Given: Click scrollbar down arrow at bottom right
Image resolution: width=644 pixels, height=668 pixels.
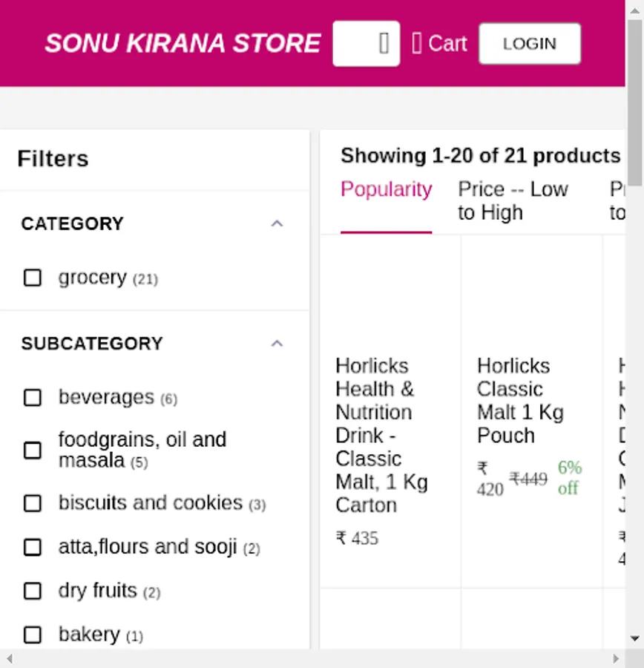Looking at the screenshot, I should pos(634,638).
